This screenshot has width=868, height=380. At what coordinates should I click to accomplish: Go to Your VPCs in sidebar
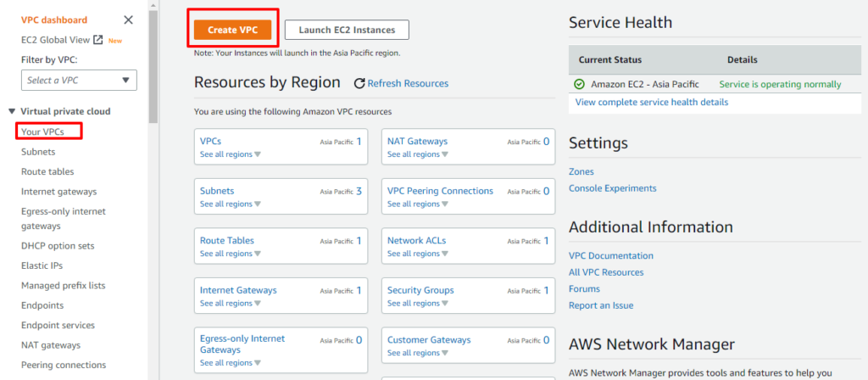42,131
